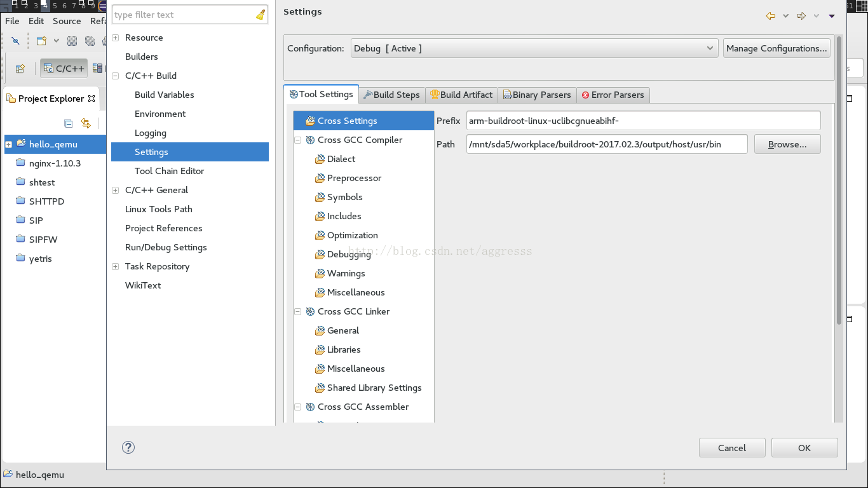The width and height of the screenshot is (868, 488).
Task: Open the Forward history dropdown arrow
Action: pyautogui.click(x=817, y=16)
